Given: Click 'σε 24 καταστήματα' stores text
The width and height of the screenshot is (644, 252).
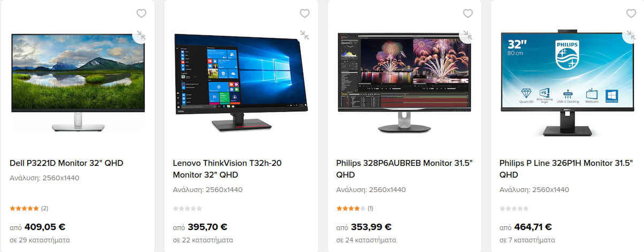Looking at the screenshot, I should [366, 240].
